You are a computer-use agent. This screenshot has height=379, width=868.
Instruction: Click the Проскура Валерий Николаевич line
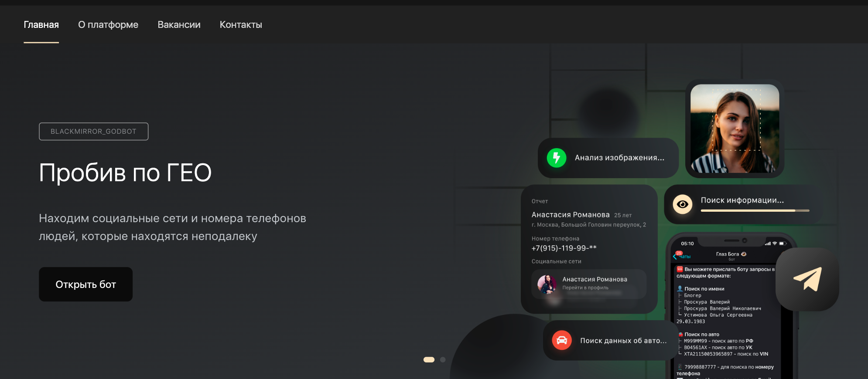pos(722,308)
